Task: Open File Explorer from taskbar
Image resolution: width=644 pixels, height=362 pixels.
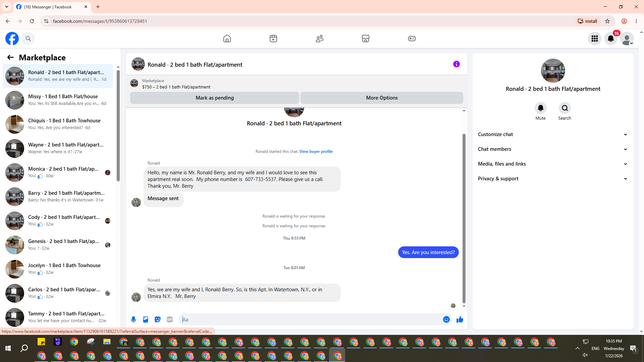Action: (107, 342)
